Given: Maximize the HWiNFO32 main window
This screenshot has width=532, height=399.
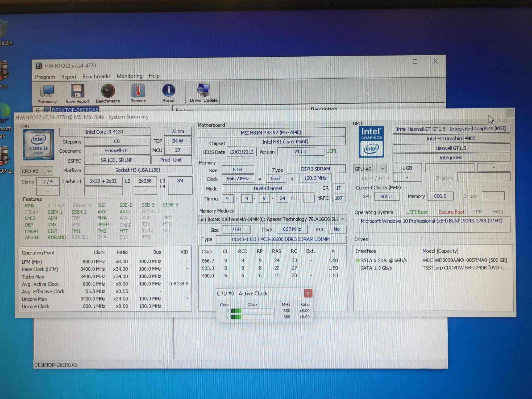Looking at the screenshot, I should tap(415, 62).
